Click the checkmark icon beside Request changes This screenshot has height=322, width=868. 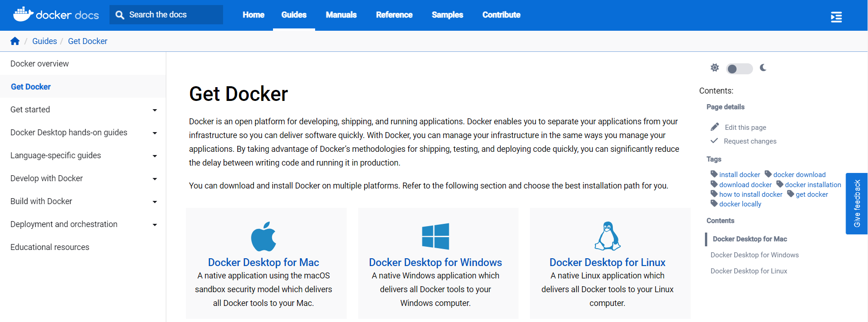click(x=714, y=140)
